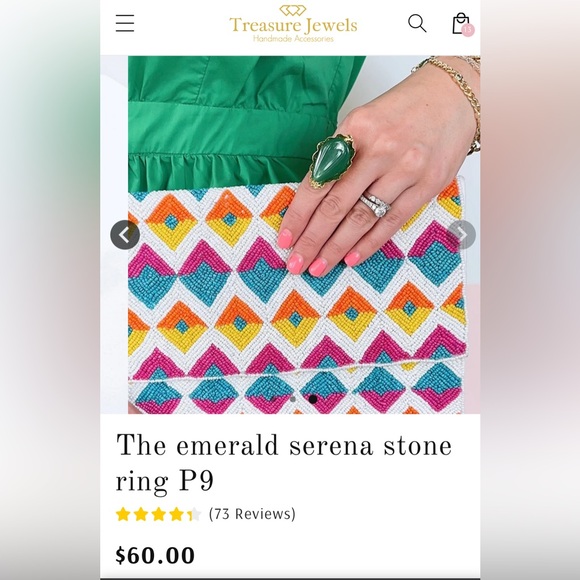Click the first gold rating star
This screenshot has width=580, height=580.
click(x=123, y=514)
